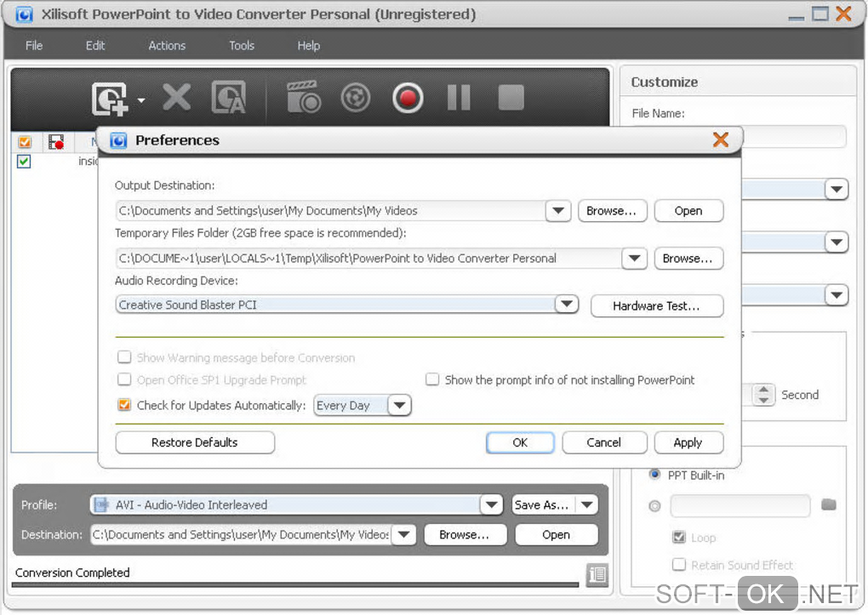Viewport: 868px width, 615px height.
Task: Start recording with red Record button
Action: point(408,98)
